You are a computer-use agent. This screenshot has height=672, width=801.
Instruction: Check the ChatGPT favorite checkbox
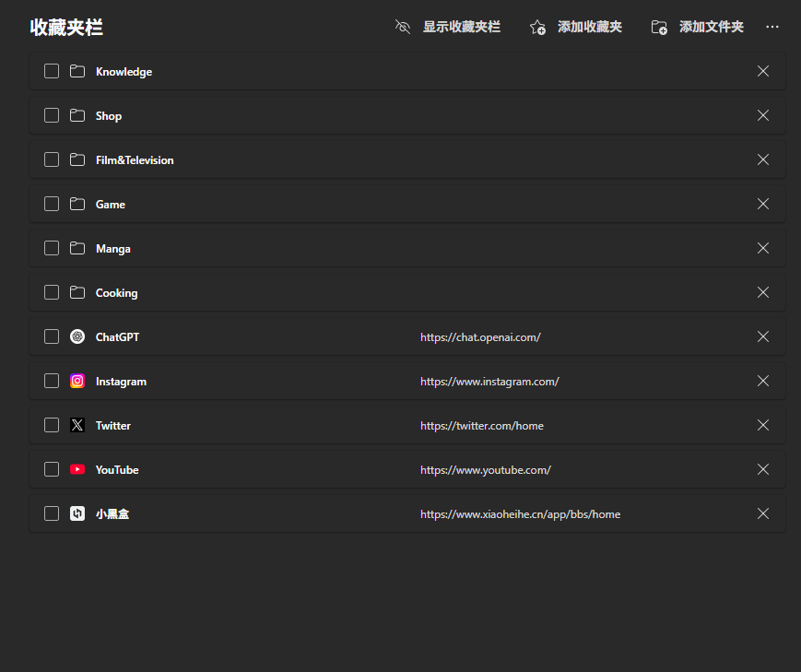click(x=52, y=336)
